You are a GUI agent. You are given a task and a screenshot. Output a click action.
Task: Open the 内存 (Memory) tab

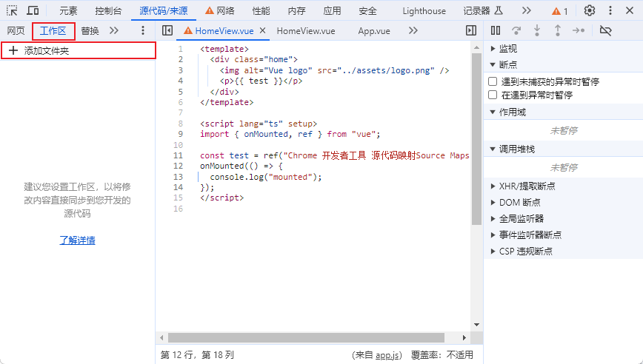point(296,11)
